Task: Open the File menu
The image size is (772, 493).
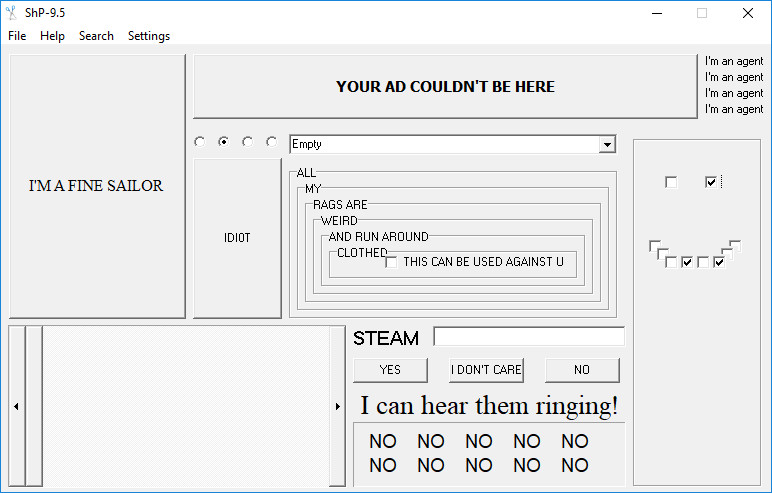Action: pyautogui.click(x=17, y=36)
